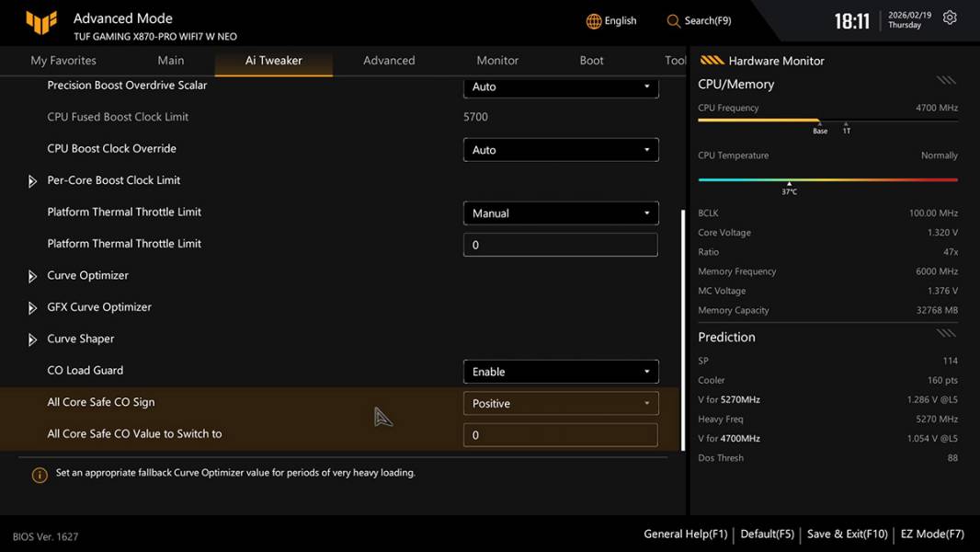Viewport: 980px width, 552px height.
Task: Click the All Core Safe CO Value field
Action: point(561,435)
